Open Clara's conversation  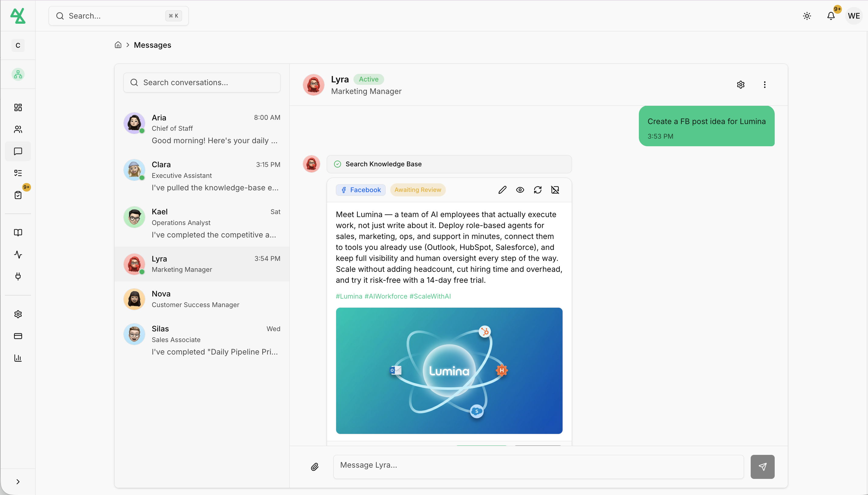click(x=202, y=176)
